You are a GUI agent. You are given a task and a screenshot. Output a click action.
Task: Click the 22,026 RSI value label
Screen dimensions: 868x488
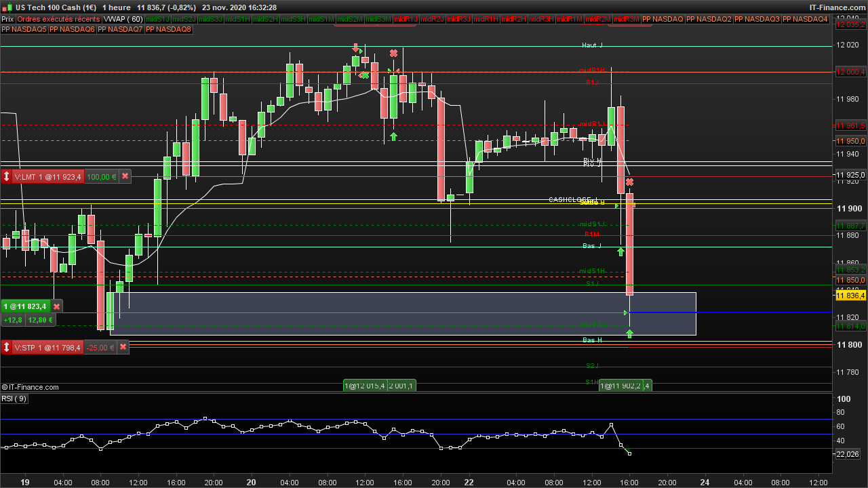click(x=848, y=454)
